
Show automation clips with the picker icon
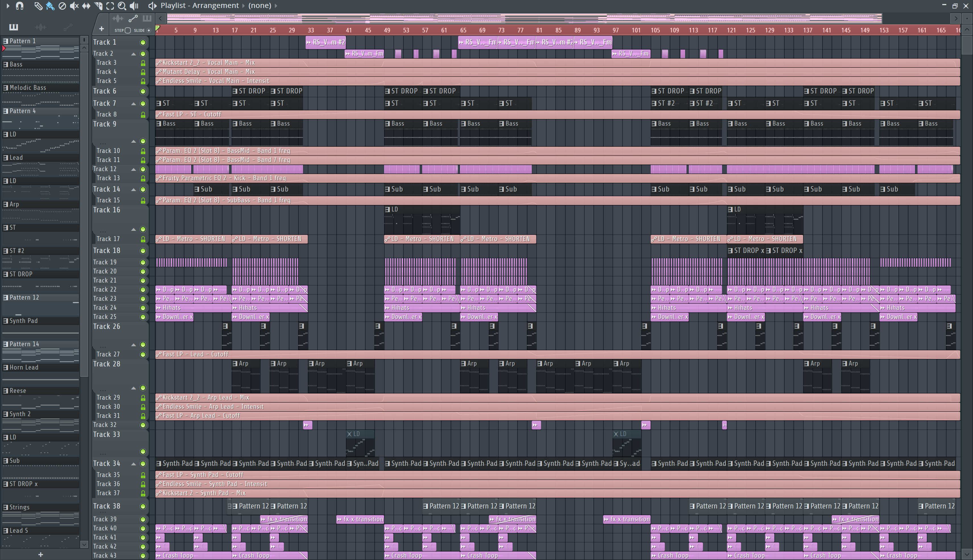coord(68,27)
